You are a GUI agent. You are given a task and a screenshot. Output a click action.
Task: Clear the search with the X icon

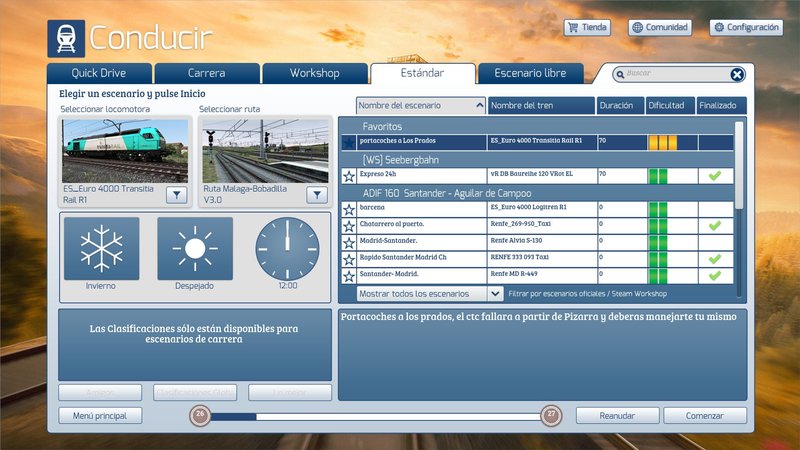pyautogui.click(x=737, y=74)
